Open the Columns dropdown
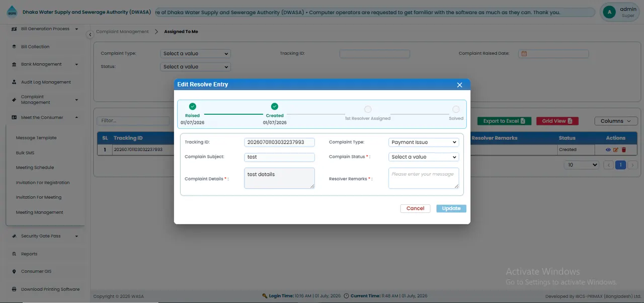Viewport: 644px width, 303px height. coord(616,121)
